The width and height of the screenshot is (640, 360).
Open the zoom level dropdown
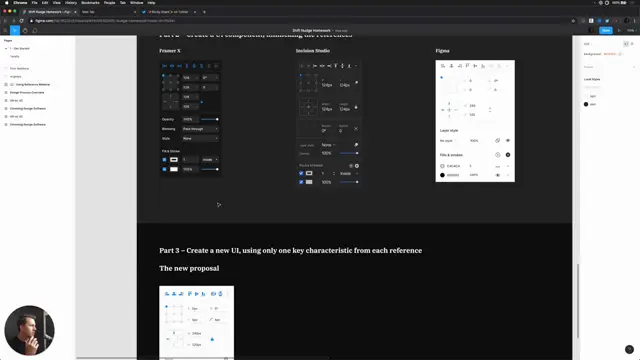(631, 31)
